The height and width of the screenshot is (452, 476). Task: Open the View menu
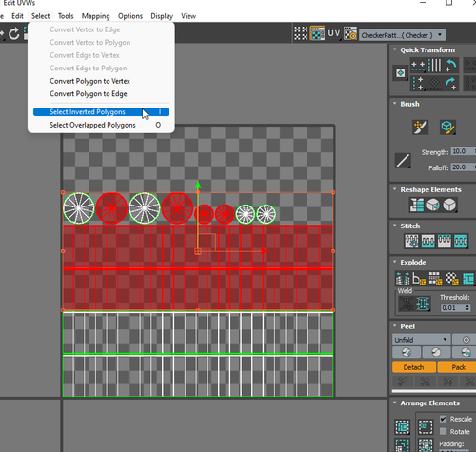(x=188, y=16)
